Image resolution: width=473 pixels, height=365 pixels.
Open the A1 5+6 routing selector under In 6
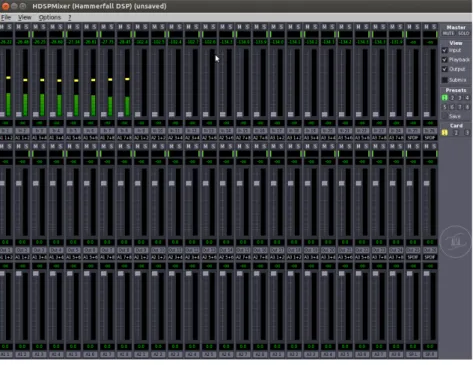(x=90, y=138)
